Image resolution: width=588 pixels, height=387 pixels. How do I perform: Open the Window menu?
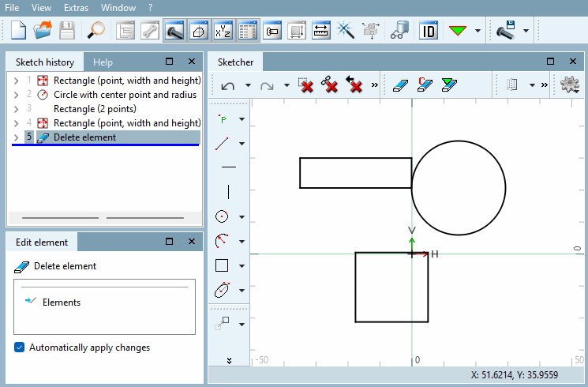tap(118, 8)
